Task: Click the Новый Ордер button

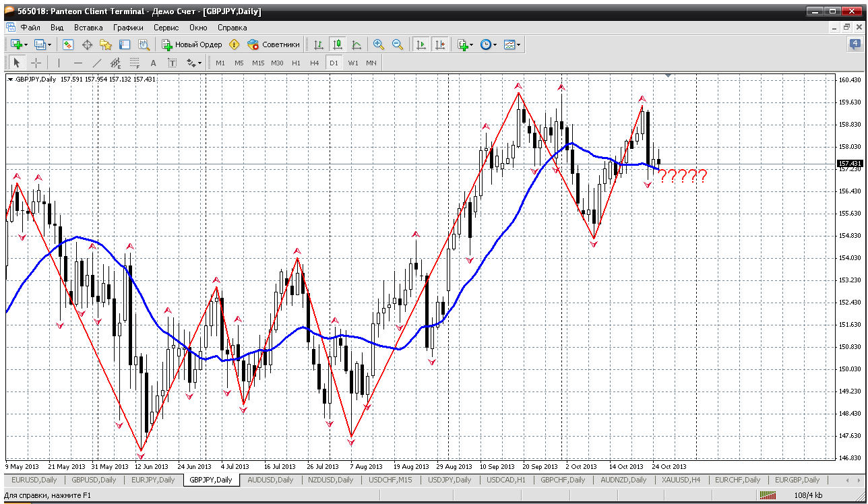Action: [192, 44]
